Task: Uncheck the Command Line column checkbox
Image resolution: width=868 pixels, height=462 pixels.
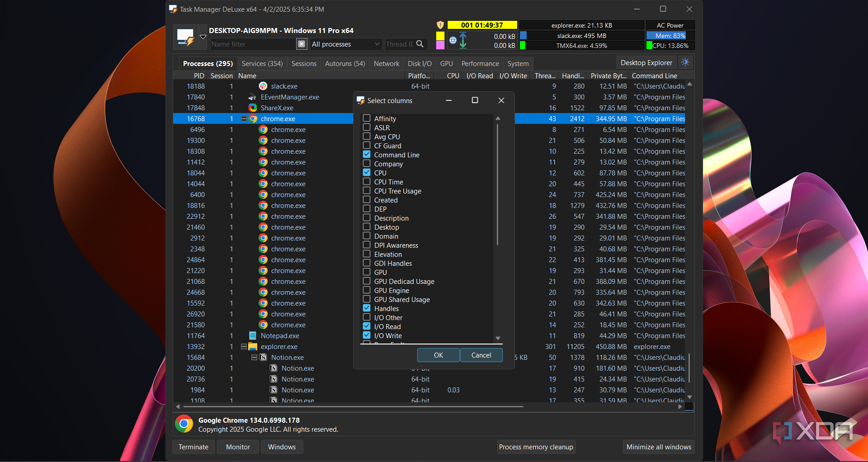Action: coord(367,155)
